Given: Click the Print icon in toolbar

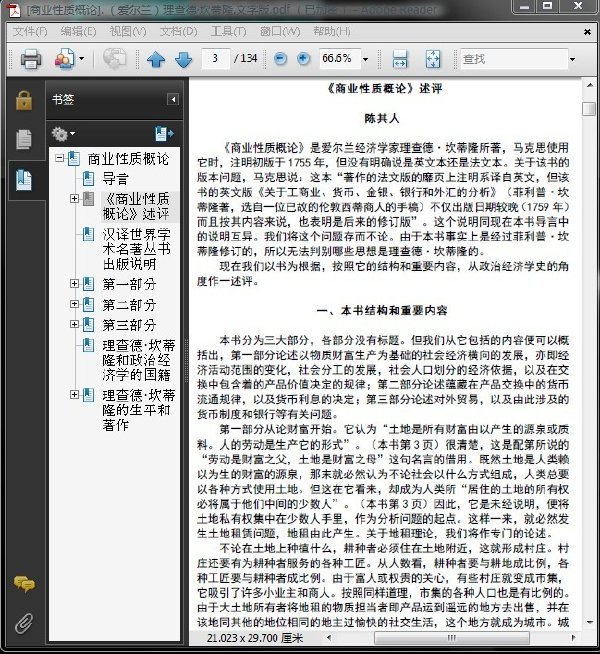Looking at the screenshot, I should [x=31, y=59].
